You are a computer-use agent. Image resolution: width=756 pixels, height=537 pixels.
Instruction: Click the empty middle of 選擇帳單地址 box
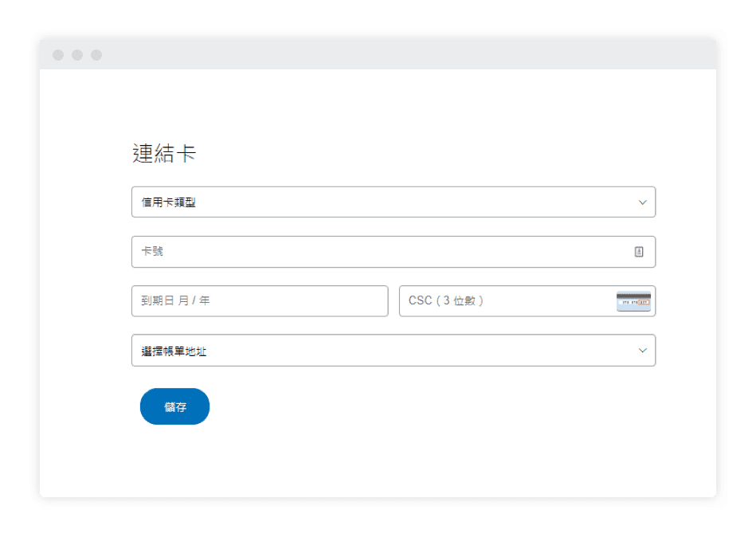pyautogui.click(x=398, y=351)
